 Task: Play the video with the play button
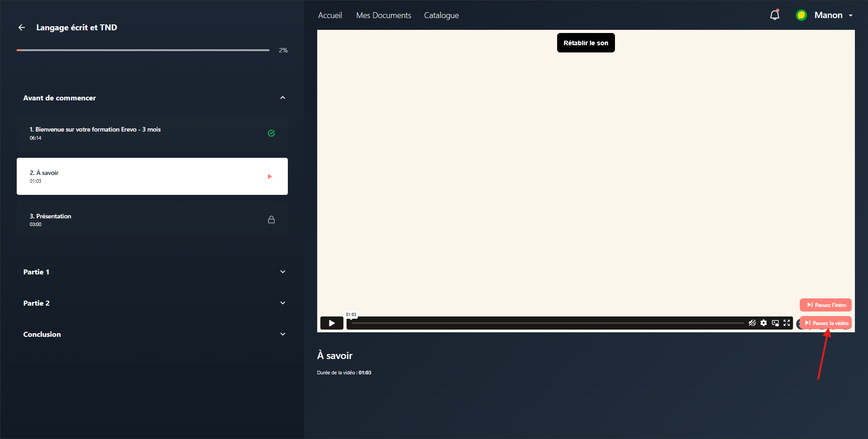(332, 323)
